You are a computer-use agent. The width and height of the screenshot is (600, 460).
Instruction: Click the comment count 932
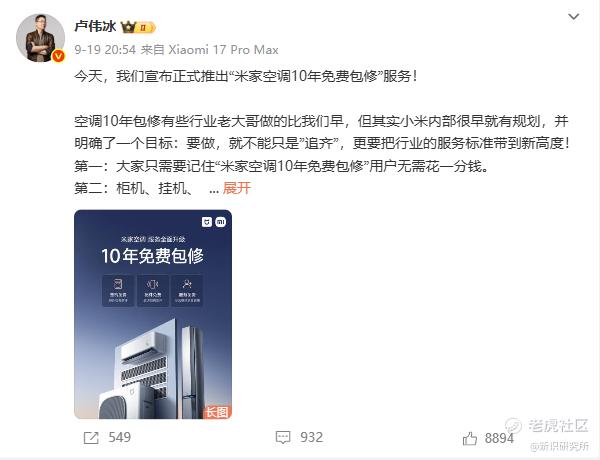[x=311, y=437]
